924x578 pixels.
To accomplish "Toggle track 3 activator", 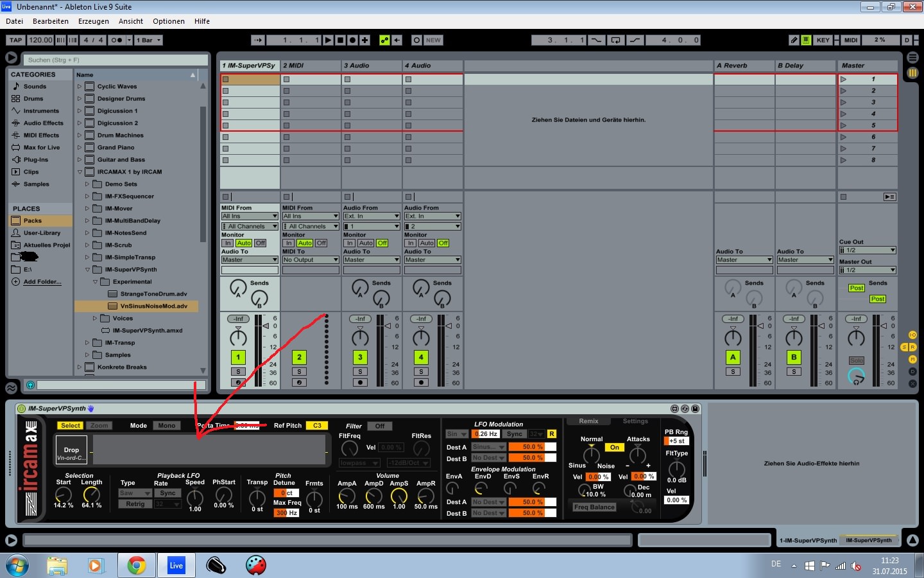I will (x=360, y=358).
